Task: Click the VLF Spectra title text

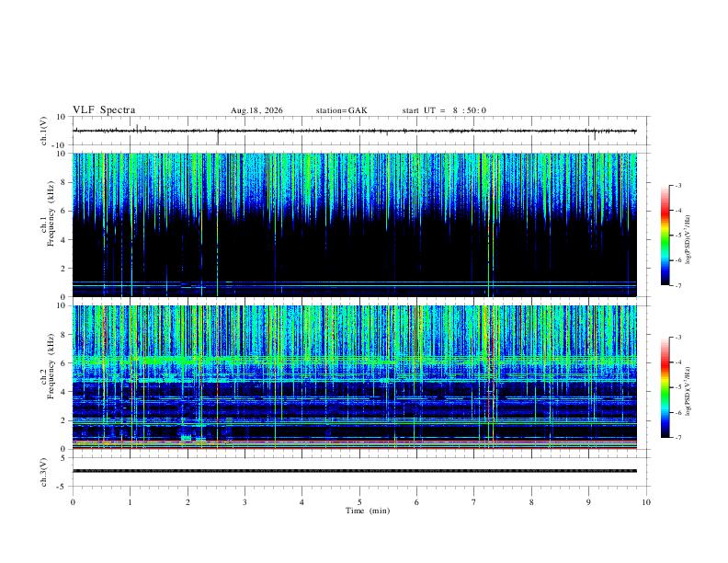Action: tap(104, 110)
